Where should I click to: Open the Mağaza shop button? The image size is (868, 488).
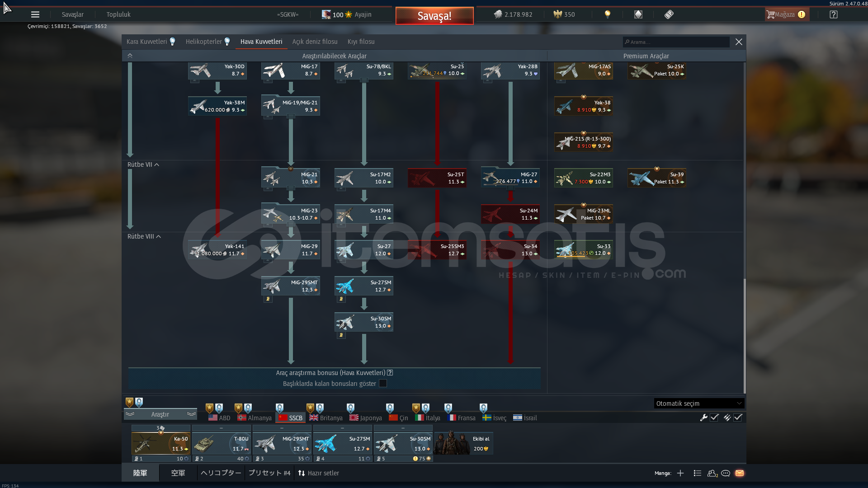tap(787, 14)
